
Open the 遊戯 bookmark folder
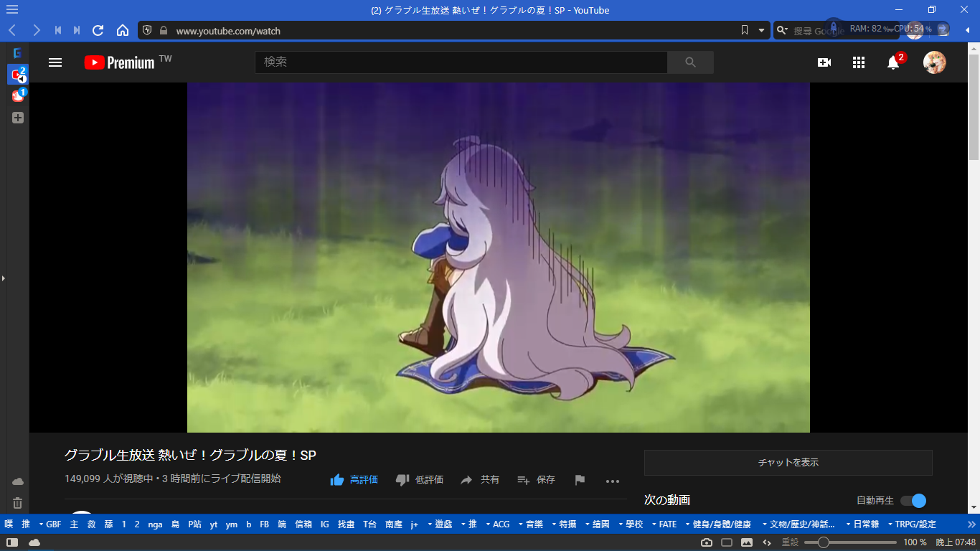(440, 524)
